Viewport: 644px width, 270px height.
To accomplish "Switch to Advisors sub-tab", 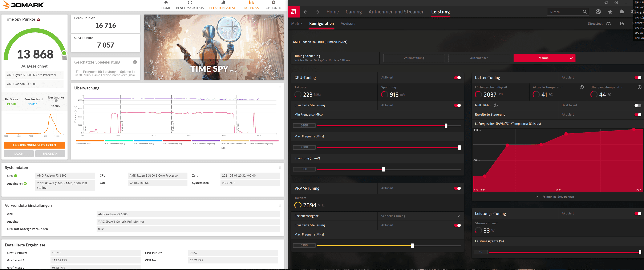I will click(x=348, y=24).
